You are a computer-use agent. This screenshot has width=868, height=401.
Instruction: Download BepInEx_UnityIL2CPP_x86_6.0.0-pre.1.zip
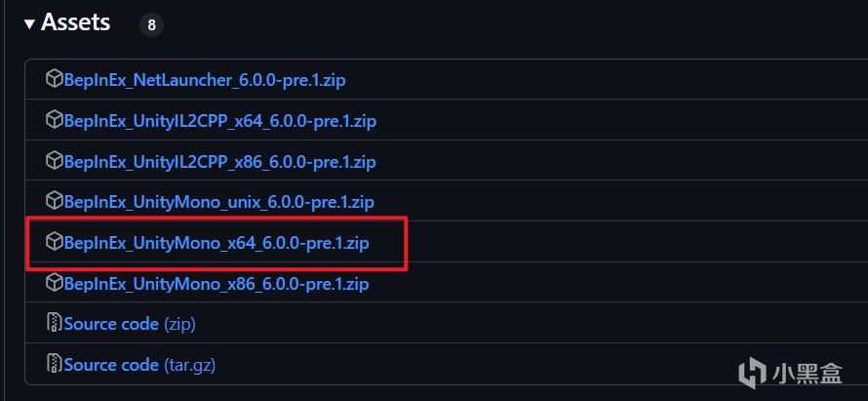click(x=219, y=162)
